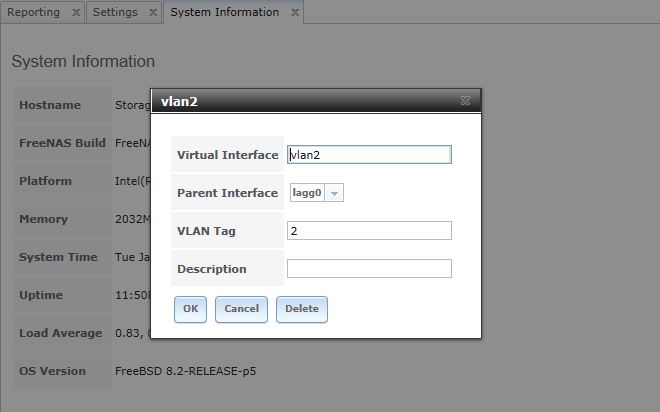Select the System Information tab
660x412 pixels.
[x=225, y=12]
